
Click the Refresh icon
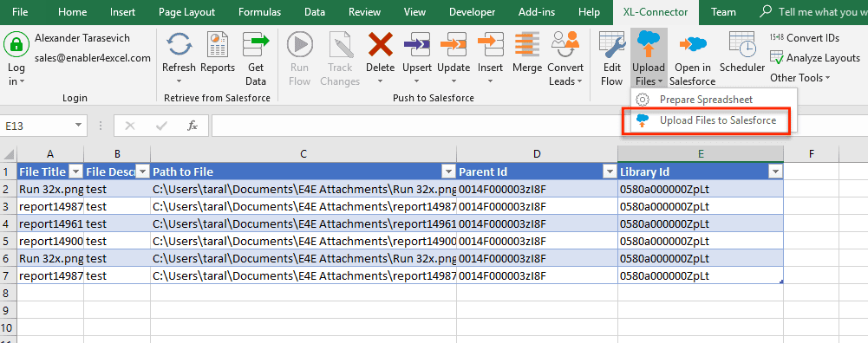pos(179,44)
